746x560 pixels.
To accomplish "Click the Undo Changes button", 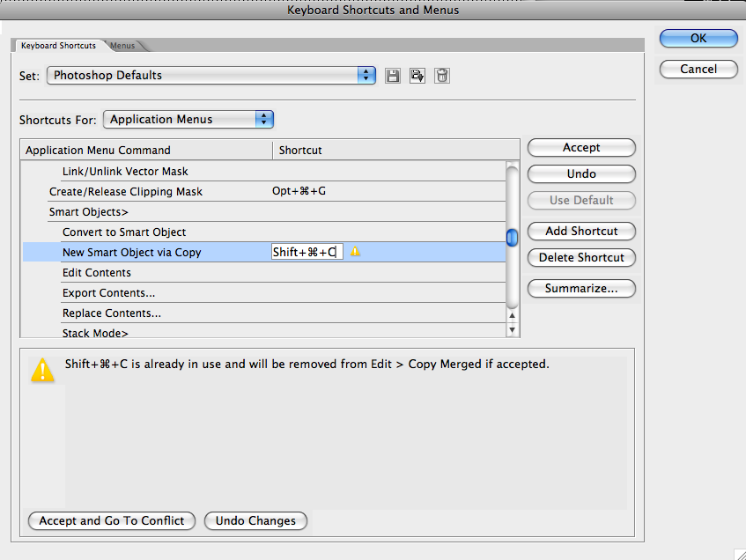I will coord(255,520).
